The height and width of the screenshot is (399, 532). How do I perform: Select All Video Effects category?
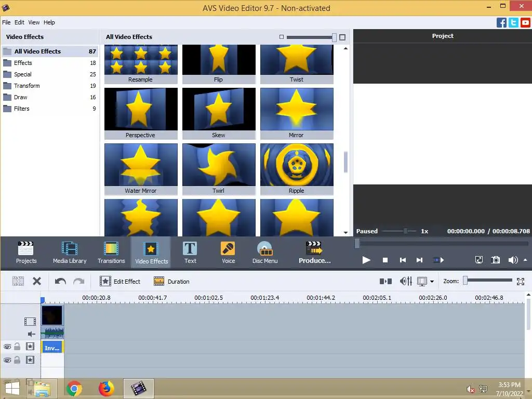[x=49, y=51]
